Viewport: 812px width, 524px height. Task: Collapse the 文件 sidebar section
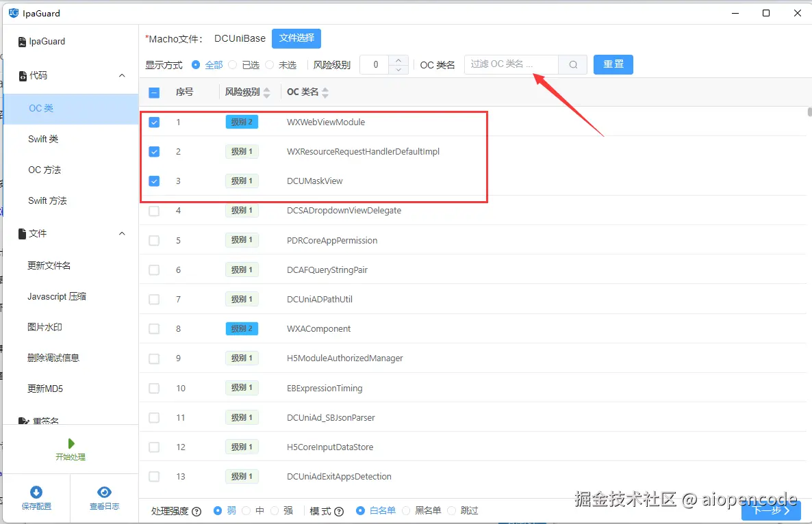[x=121, y=233]
